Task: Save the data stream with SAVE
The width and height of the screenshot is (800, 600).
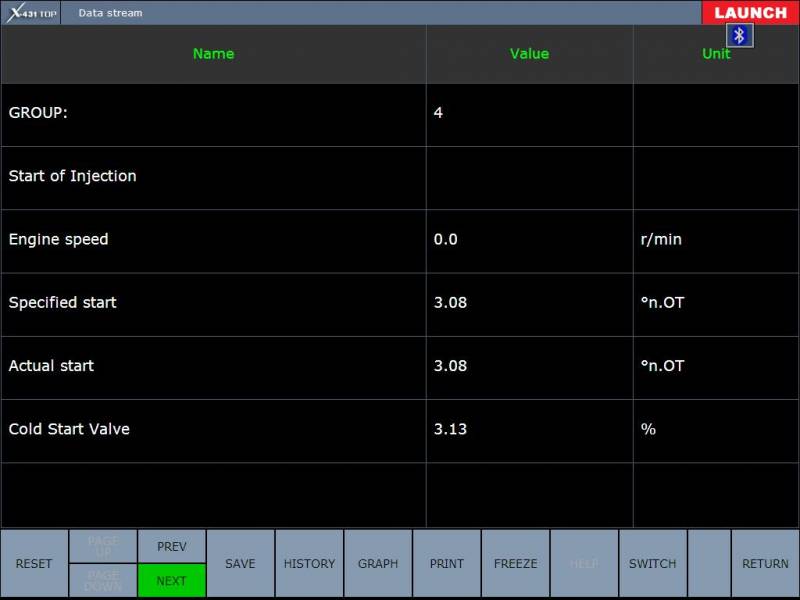Action: 240,564
